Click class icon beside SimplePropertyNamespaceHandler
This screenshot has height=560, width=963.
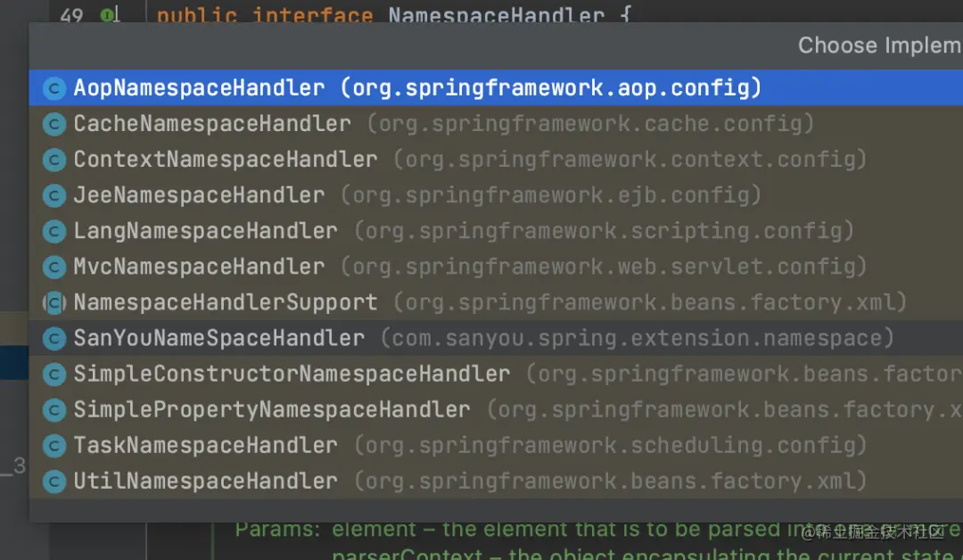[x=54, y=410]
